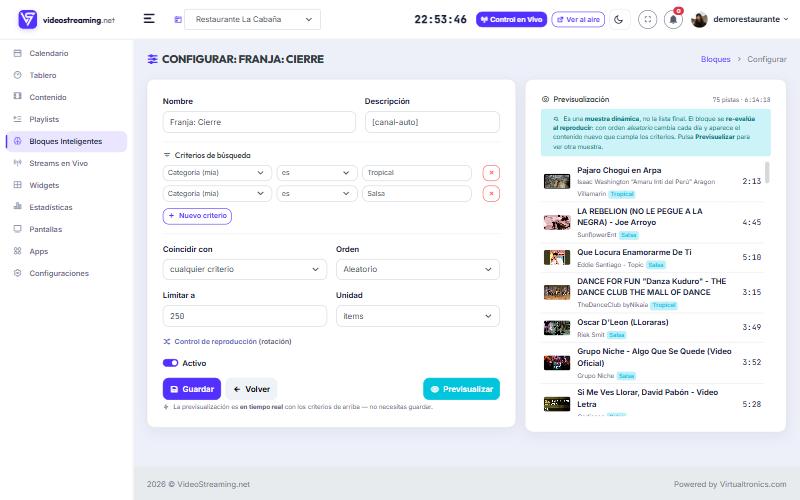Click the Apps sidebar icon
Screen dimensions: 800x500
[x=18, y=251]
